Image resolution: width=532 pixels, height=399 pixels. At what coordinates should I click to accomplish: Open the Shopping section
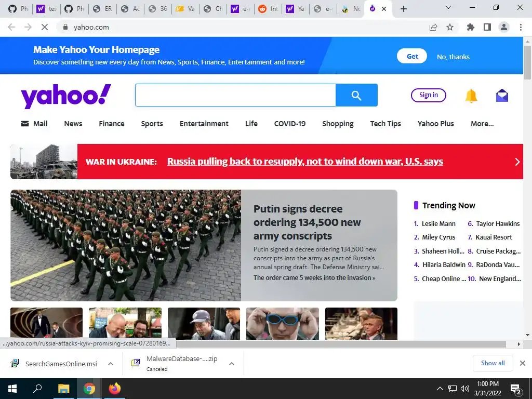click(x=338, y=124)
